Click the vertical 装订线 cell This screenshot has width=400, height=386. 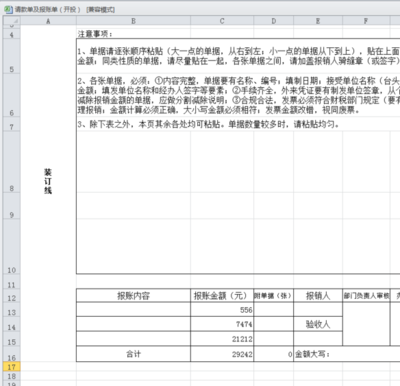coord(48,181)
